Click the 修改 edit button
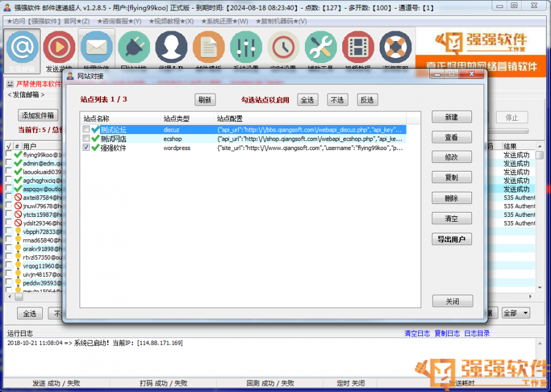 tap(452, 157)
